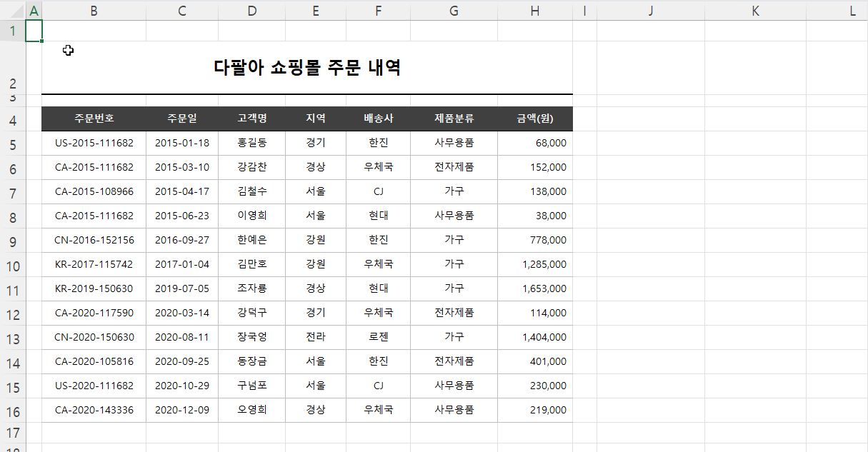Image resolution: width=868 pixels, height=452 pixels.
Task: Click the cell containing 1,653,000
Action: 534,288
